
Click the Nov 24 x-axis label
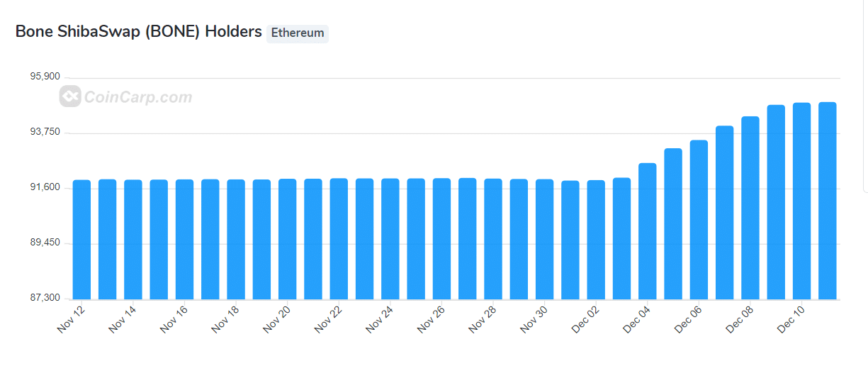(x=379, y=319)
